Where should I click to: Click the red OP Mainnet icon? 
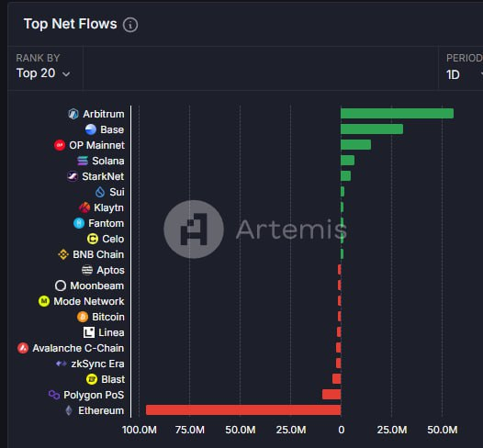point(60,145)
